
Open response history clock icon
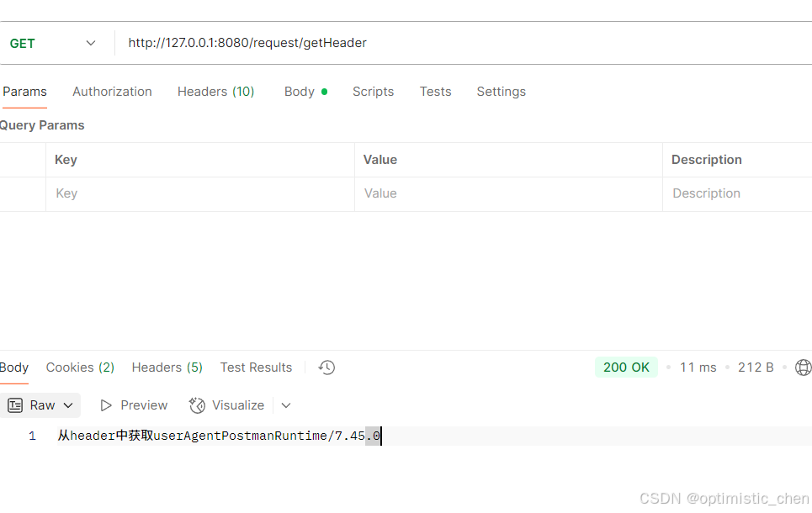click(326, 368)
